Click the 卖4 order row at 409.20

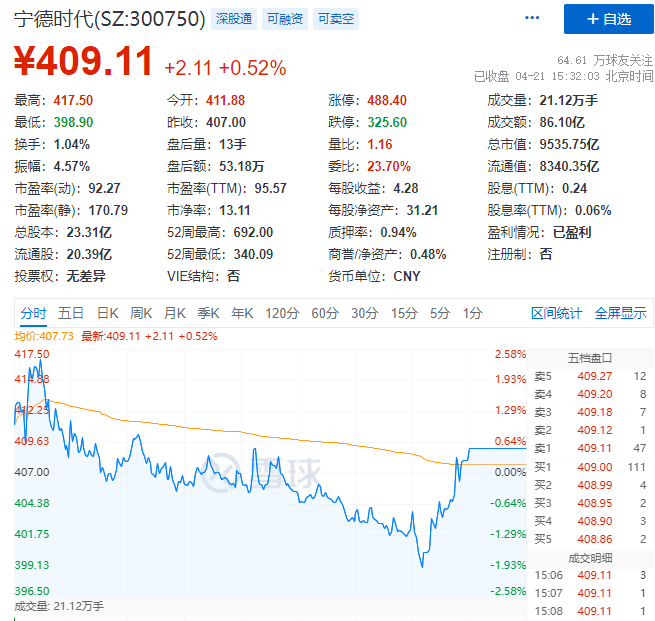click(590, 394)
